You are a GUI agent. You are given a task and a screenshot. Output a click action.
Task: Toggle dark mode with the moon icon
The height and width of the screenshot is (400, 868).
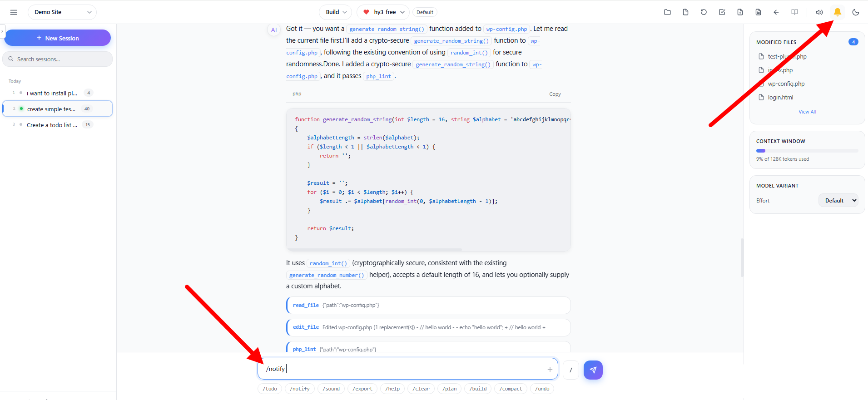856,12
